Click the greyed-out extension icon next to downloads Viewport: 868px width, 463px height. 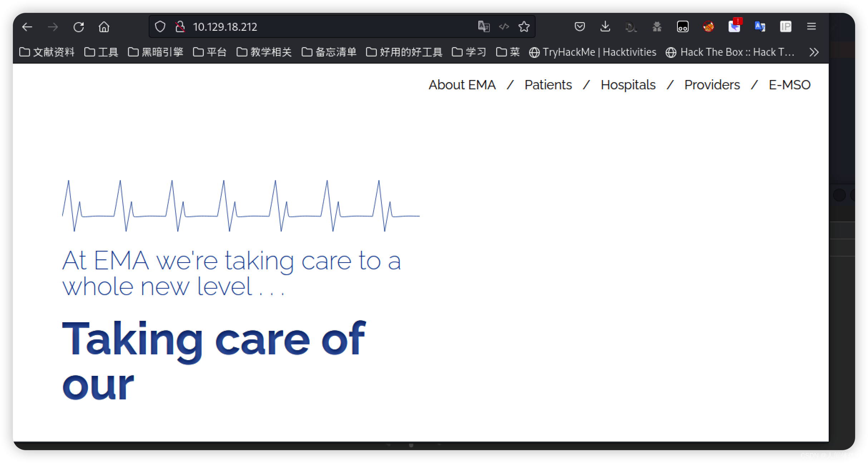coord(631,27)
